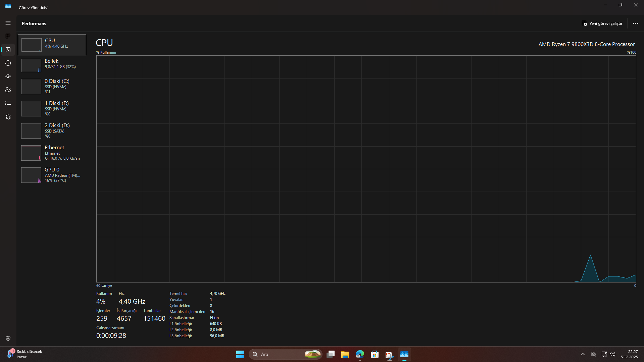Open Details list icon in sidebar

[8, 103]
